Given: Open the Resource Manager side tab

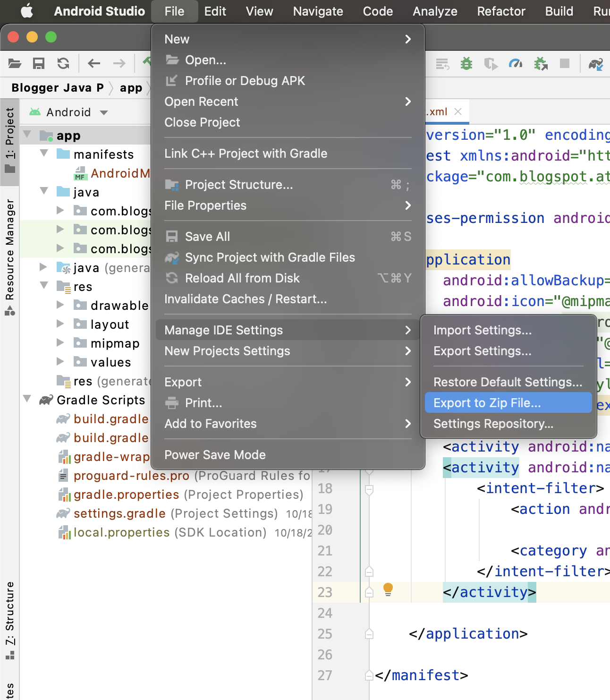Looking at the screenshot, I should point(10,257).
